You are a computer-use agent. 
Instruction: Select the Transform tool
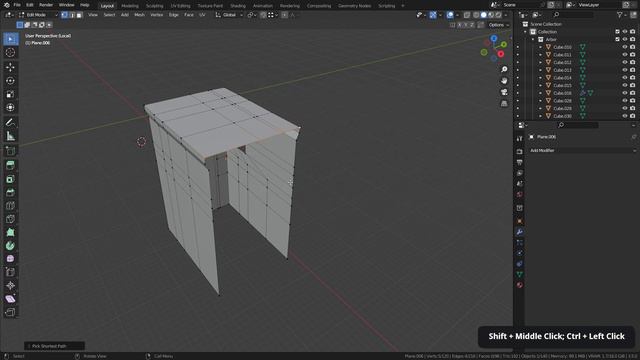[x=11, y=107]
